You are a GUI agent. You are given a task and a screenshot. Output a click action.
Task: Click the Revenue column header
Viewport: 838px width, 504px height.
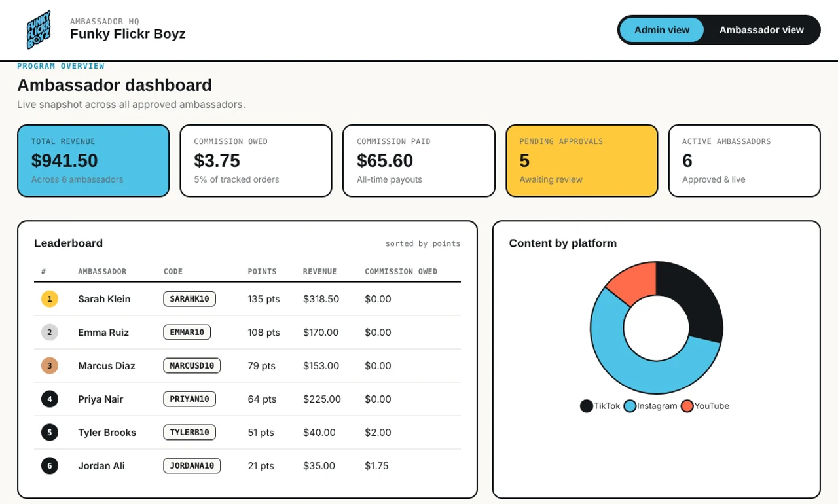[319, 272]
